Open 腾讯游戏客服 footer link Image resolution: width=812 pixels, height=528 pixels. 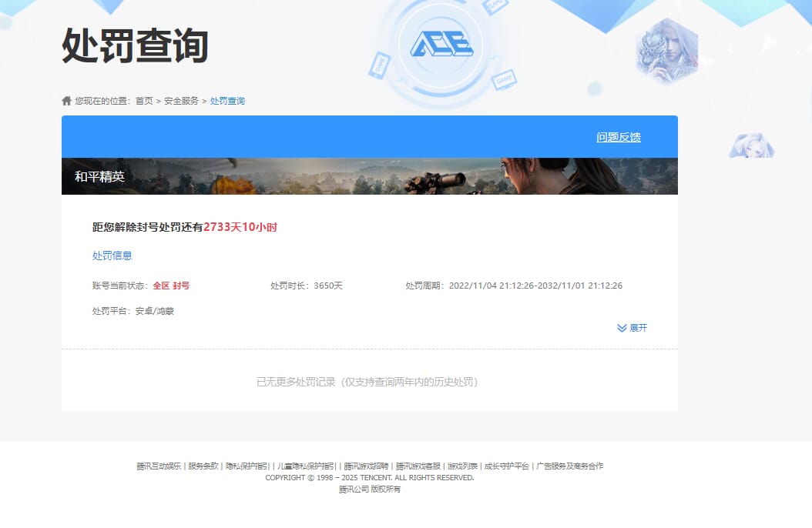coord(418,466)
